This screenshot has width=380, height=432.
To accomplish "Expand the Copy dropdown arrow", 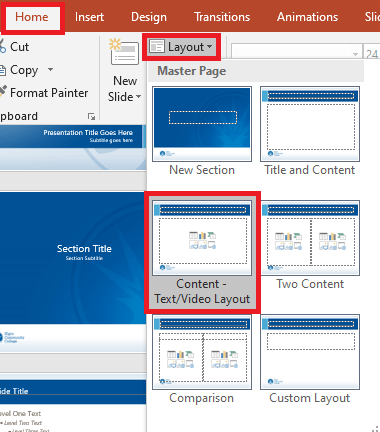I will pos(50,69).
